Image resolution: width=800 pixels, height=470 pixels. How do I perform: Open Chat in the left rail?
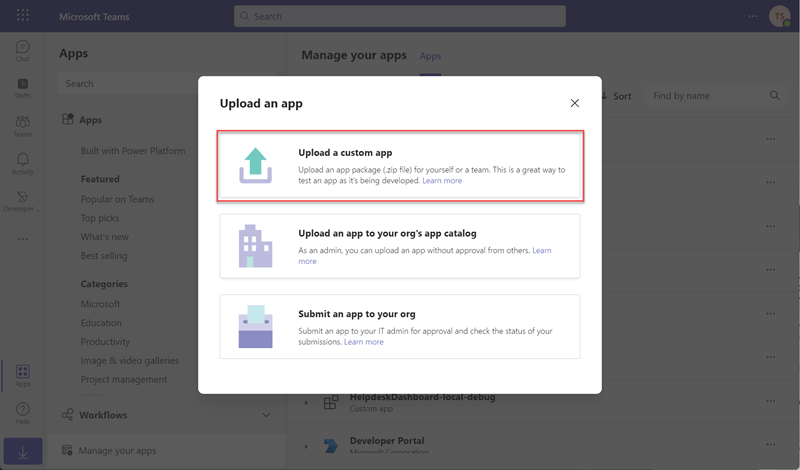[x=22, y=51]
